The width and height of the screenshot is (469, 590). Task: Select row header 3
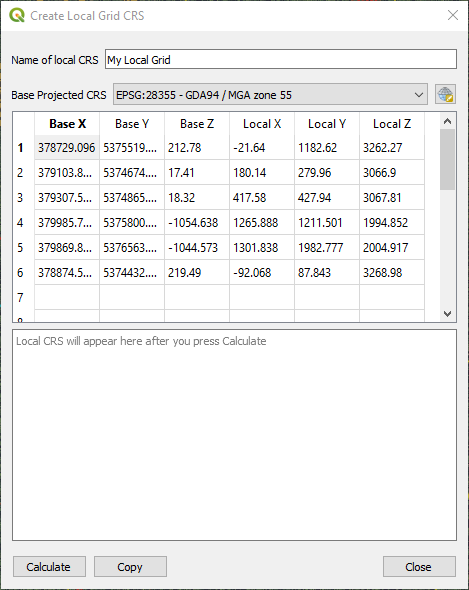[x=24, y=198]
